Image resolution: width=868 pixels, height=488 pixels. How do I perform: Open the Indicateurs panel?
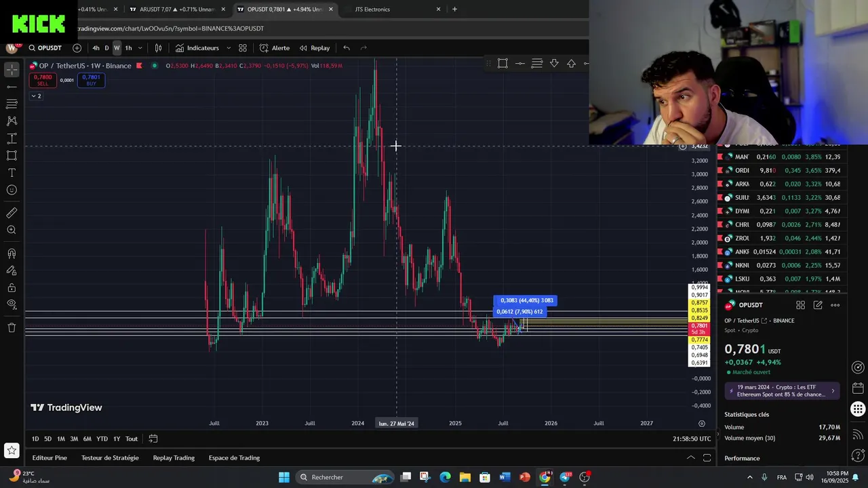[x=197, y=48]
